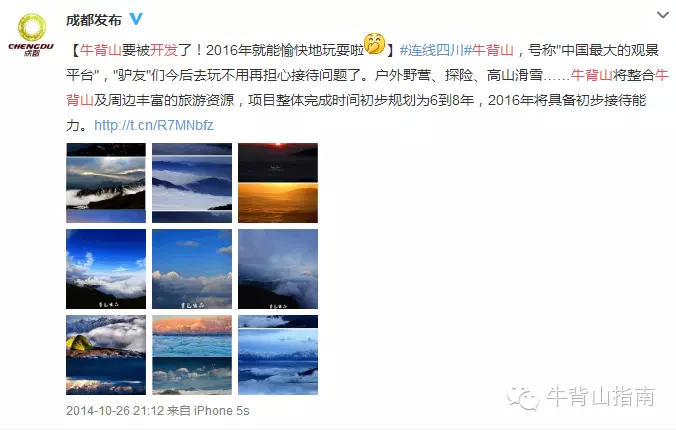Click red 开发 highlighted keyword
Viewport: 676px width, 430px height.
(164, 50)
